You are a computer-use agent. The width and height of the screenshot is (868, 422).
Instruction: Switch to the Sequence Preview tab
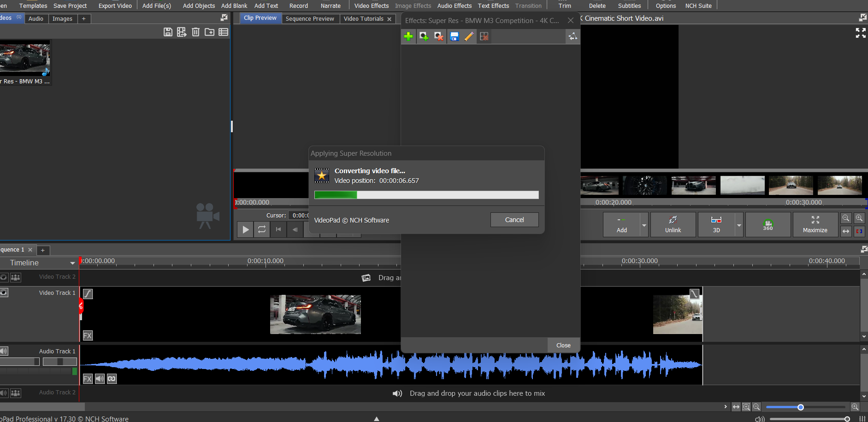pyautogui.click(x=310, y=19)
